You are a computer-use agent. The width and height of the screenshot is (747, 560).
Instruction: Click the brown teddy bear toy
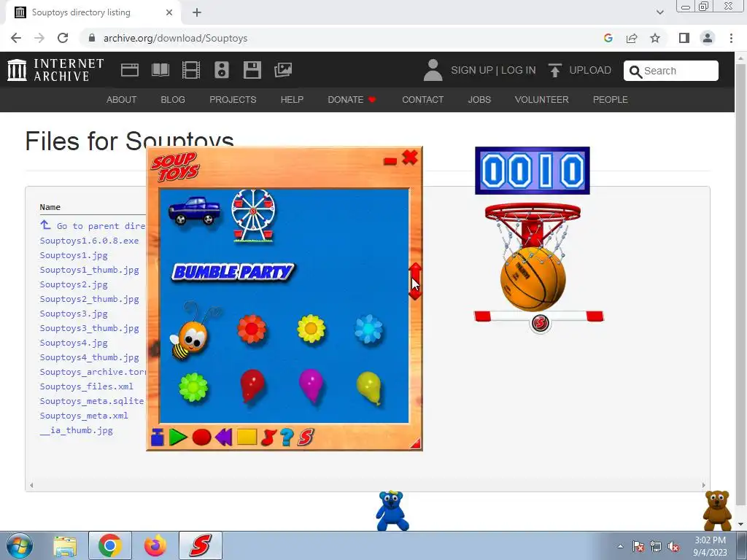(718, 510)
